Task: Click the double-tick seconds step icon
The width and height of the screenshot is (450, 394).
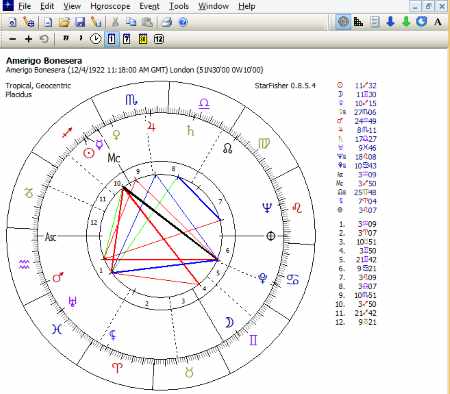Action: [66, 38]
